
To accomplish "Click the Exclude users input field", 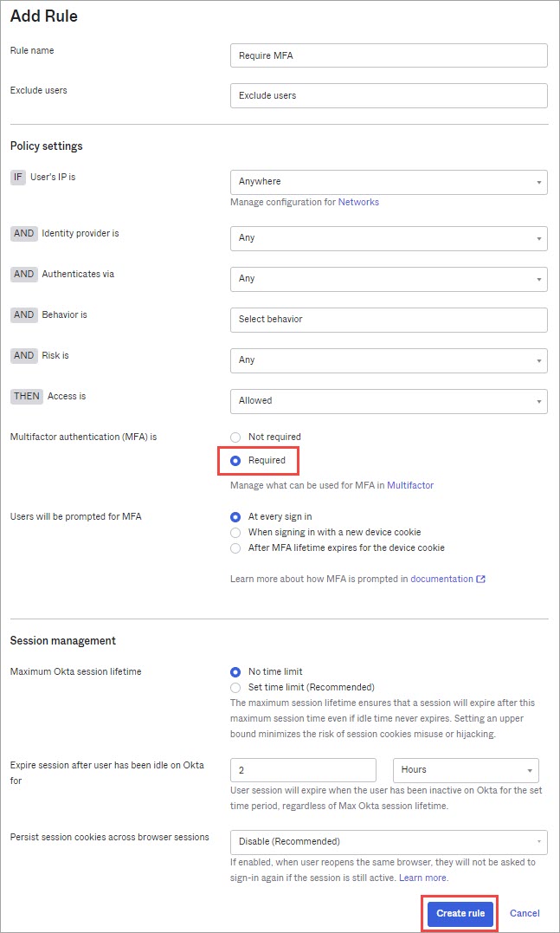I will pyautogui.click(x=389, y=95).
